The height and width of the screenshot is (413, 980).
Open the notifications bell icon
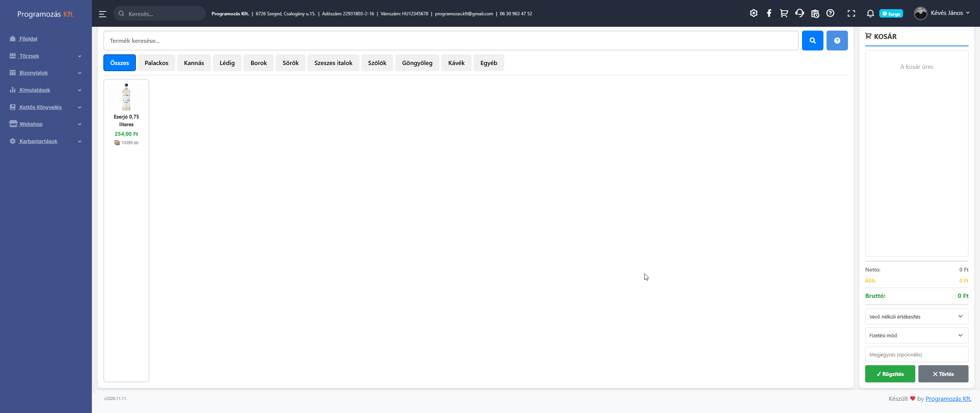tap(870, 13)
